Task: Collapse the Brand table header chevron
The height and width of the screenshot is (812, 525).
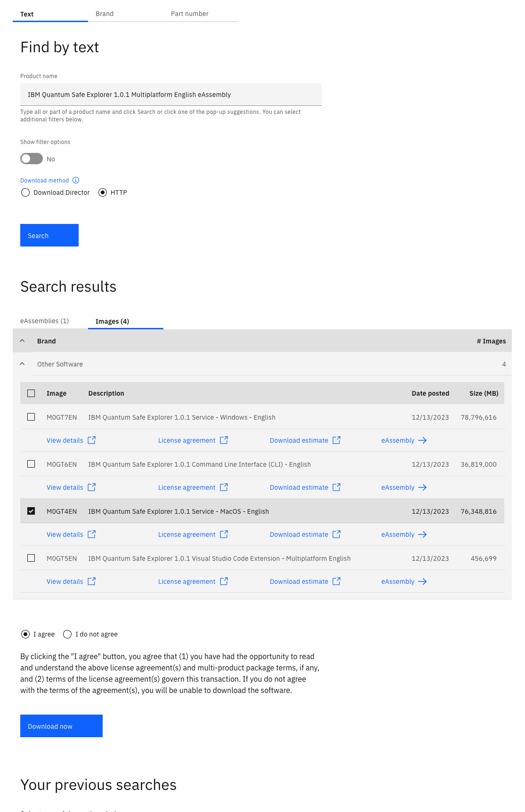Action: pyautogui.click(x=22, y=341)
